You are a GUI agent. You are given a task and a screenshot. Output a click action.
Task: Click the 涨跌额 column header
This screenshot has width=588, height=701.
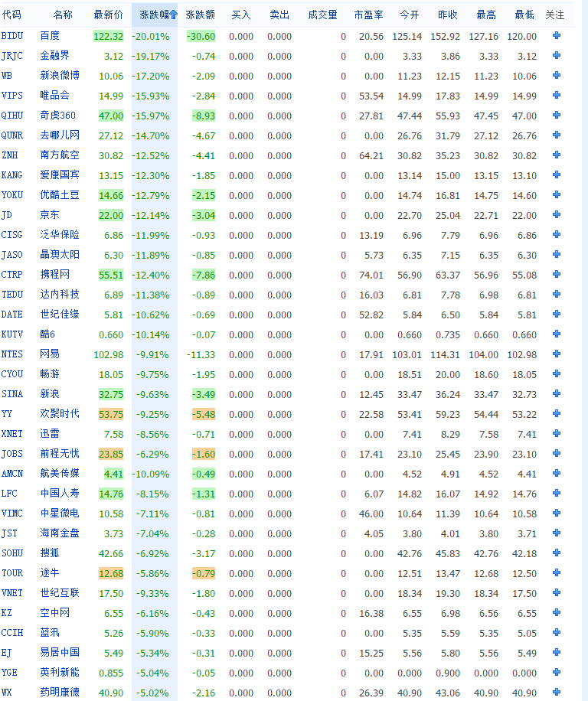(x=201, y=15)
